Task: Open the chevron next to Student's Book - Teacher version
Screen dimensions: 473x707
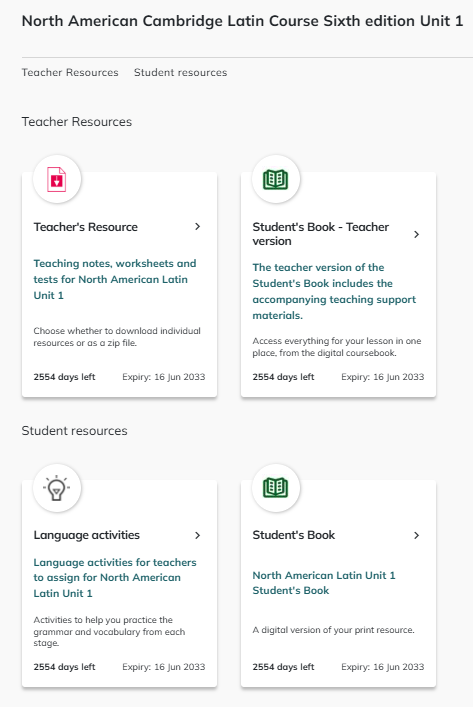Action: [417, 234]
